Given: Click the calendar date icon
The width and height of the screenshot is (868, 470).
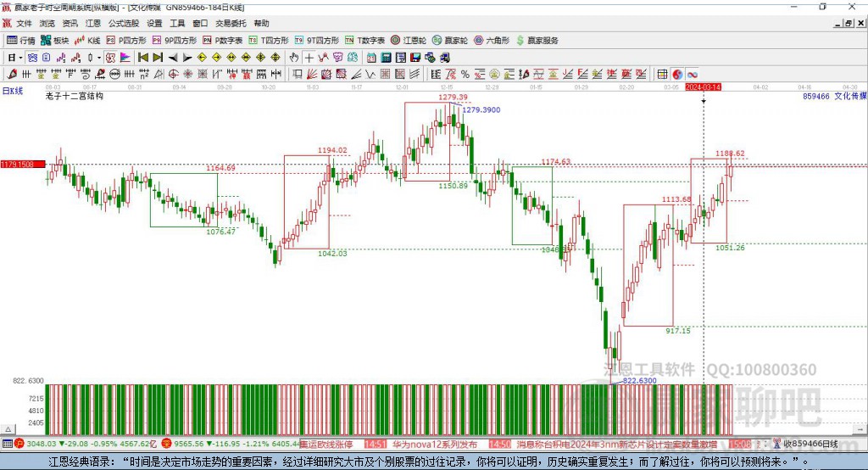Looking at the screenshot, I should (371, 58).
